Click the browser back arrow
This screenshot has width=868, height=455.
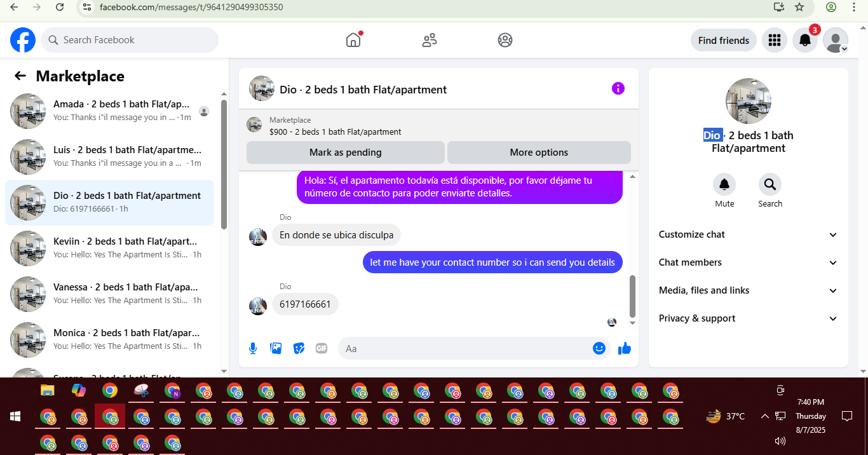14,7
